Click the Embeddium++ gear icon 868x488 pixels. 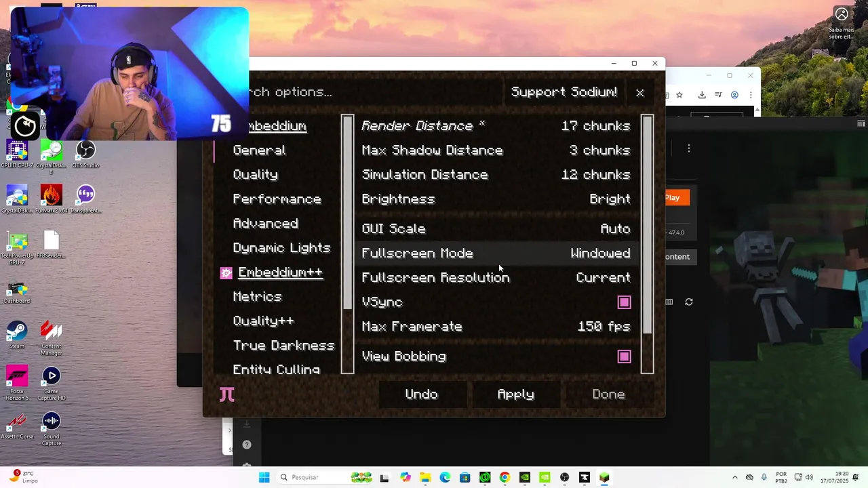(x=226, y=272)
